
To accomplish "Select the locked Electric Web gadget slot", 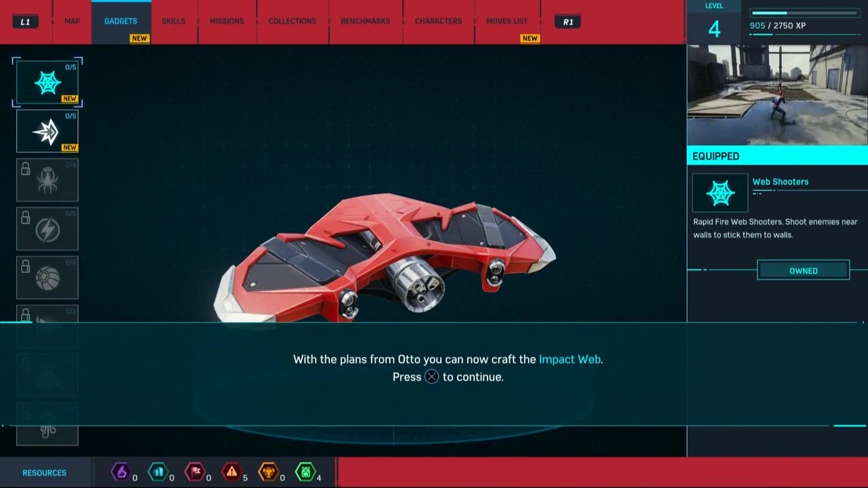I will point(47,229).
